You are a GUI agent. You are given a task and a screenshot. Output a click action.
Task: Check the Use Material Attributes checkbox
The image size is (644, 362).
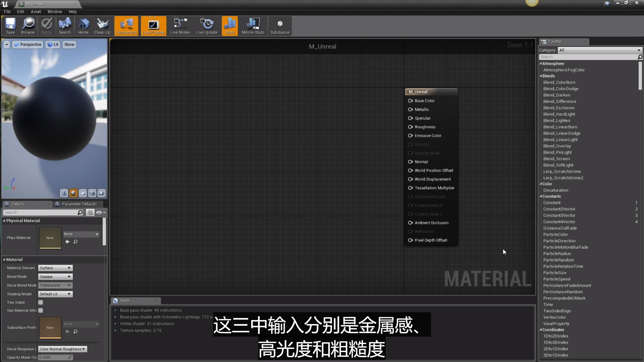(x=41, y=310)
